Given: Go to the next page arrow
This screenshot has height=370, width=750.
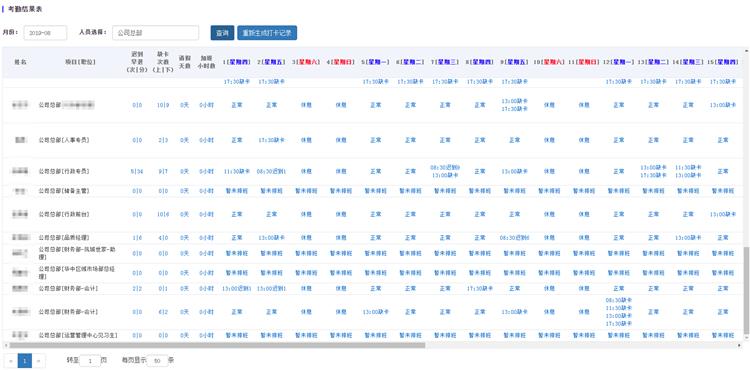Looking at the screenshot, I should click(x=38, y=361).
